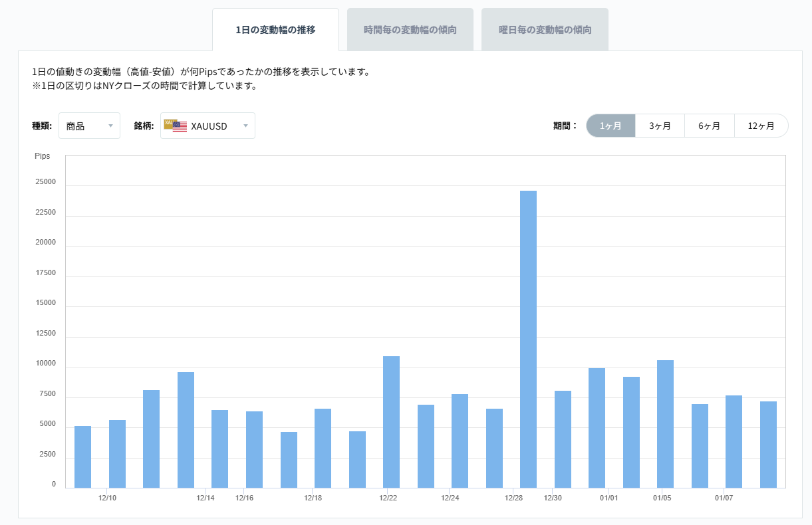Image resolution: width=812 pixels, height=525 pixels.
Task: Open the 種類 category dropdown showing 商品
Action: (x=89, y=126)
